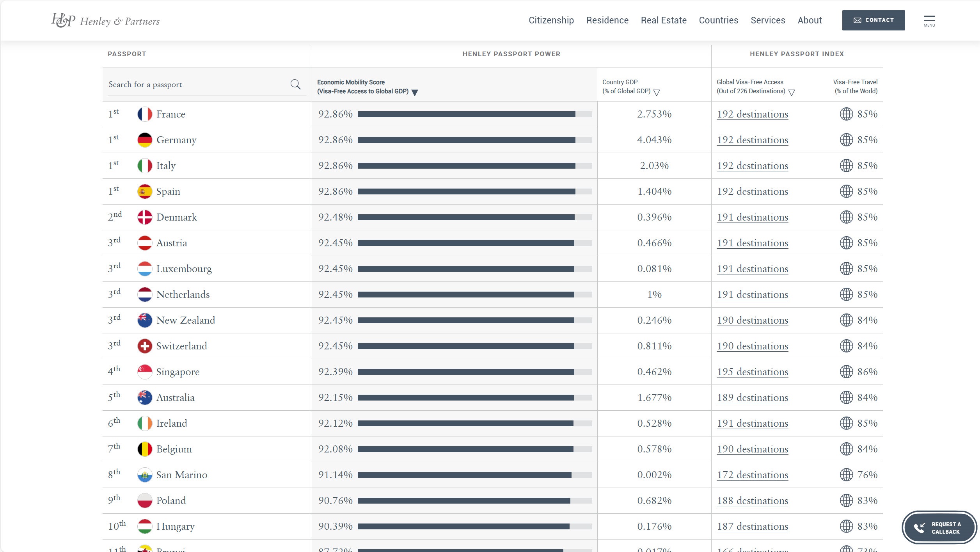Open France's 192 destinations link

pos(752,114)
